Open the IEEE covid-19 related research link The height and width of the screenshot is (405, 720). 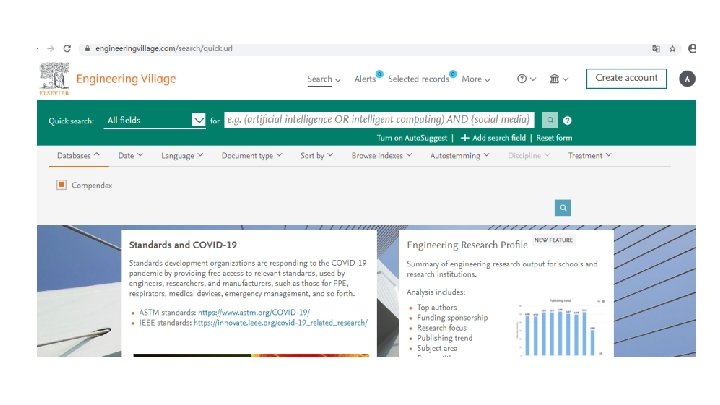pos(281,323)
